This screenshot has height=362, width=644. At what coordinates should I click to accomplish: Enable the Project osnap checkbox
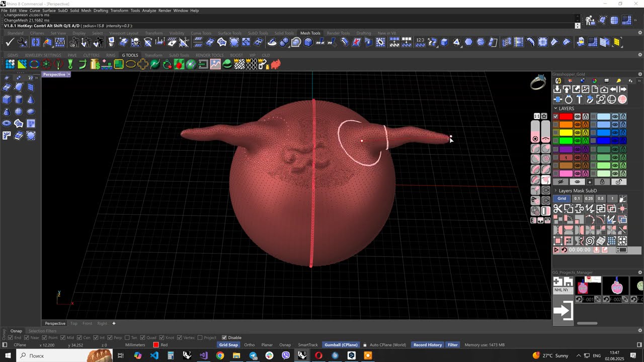tap(200, 338)
